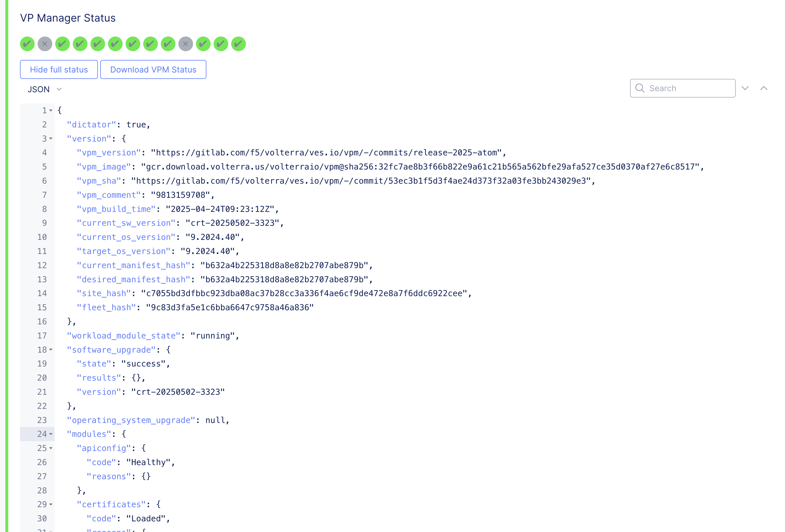The image size is (785, 532).
Task: Open the JSON format dropdown
Action: pyautogui.click(x=45, y=90)
